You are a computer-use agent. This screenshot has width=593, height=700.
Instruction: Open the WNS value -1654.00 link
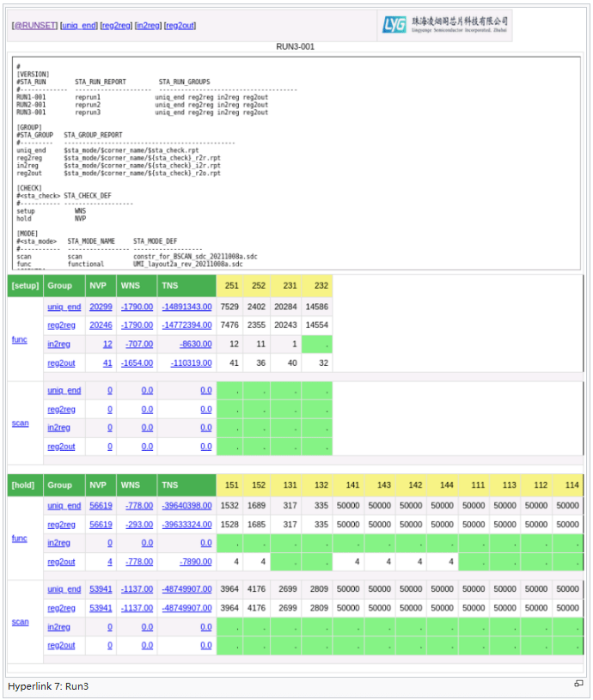[136, 363]
